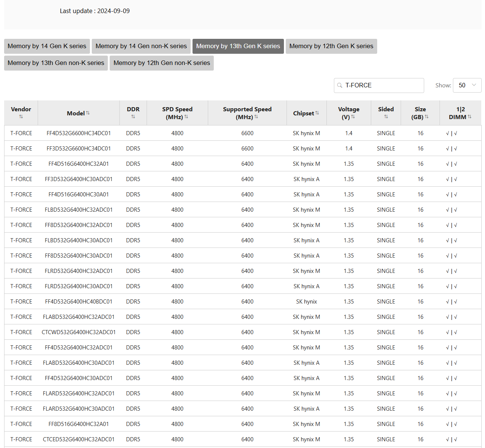Viewport: 485px width, 448px height.
Task: Click model CTCED532G6400HC32ADC01
Action: coord(79,439)
